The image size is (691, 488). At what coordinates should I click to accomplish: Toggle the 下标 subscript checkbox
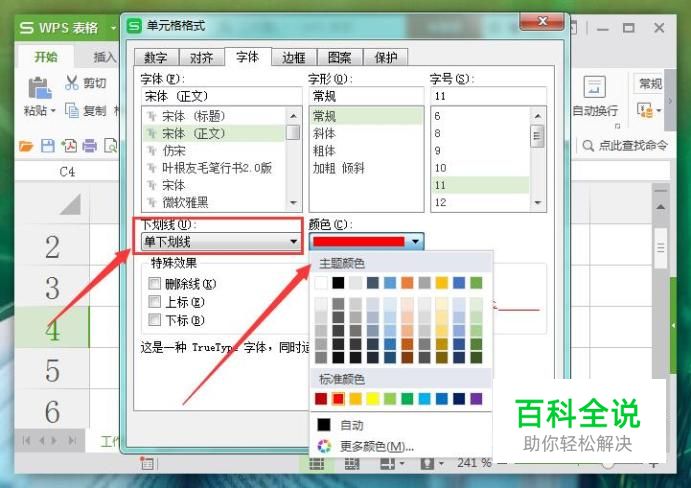(x=154, y=319)
